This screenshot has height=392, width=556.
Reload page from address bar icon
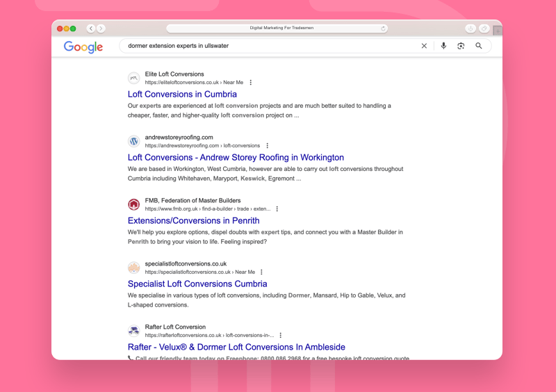point(383,28)
